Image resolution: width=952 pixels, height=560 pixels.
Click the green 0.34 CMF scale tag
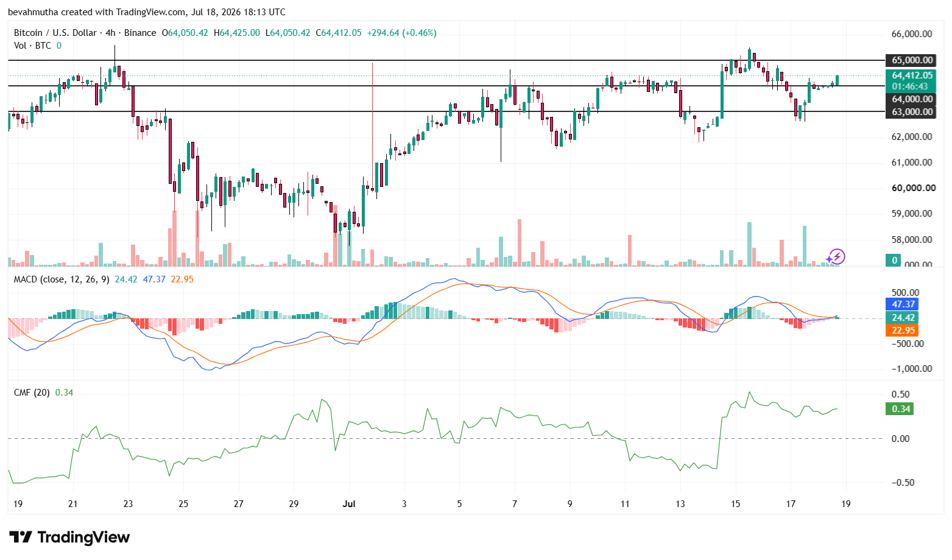(x=900, y=409)
